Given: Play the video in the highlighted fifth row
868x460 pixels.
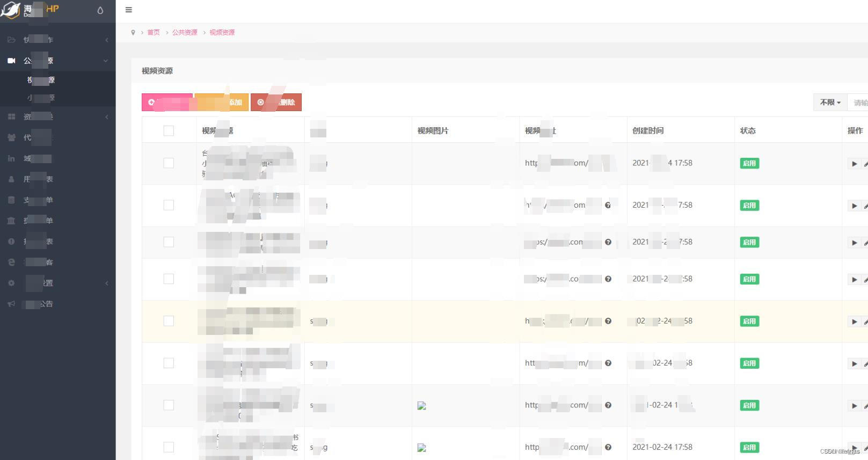Looking at the screenshot, I should point(854,322).
